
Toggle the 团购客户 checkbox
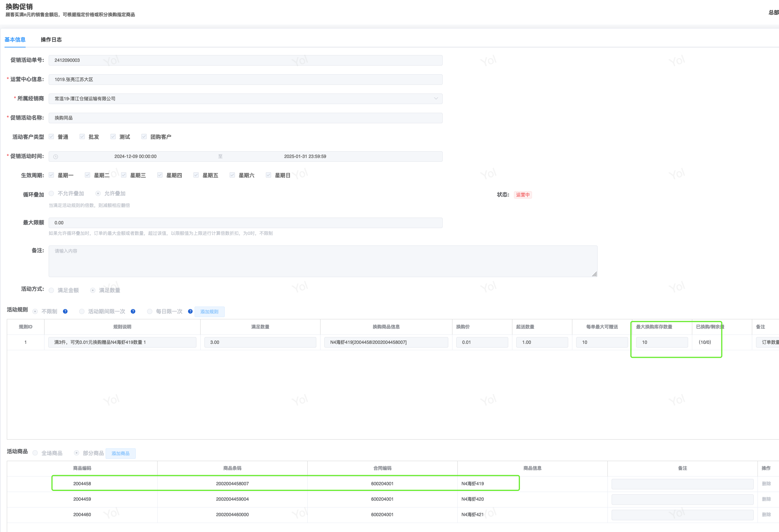pos(144,136)
